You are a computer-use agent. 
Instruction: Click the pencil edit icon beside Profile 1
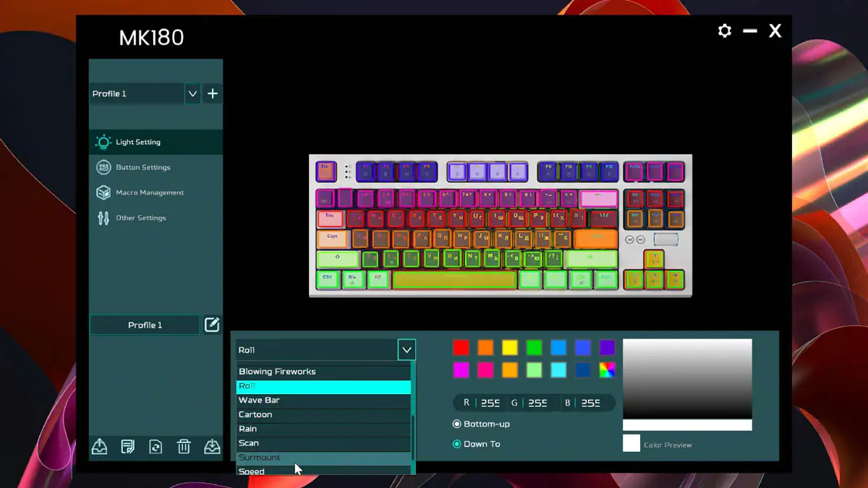[x=212, y=325]
